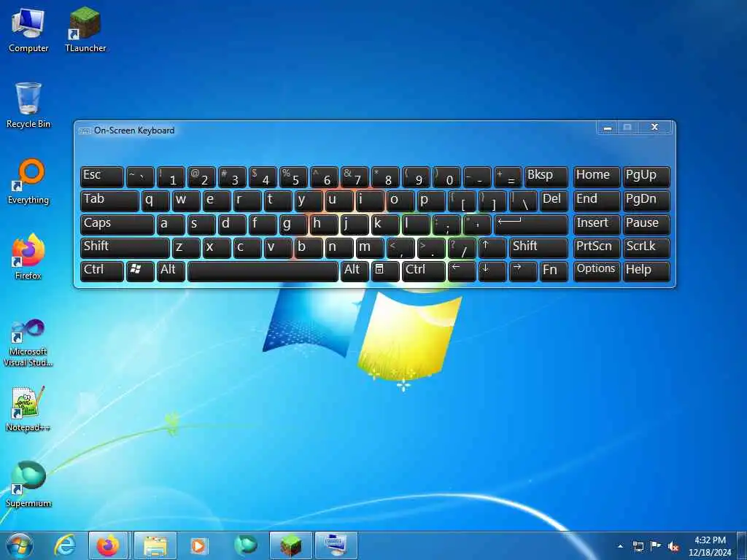Toggle the left Ctrl key
Screen dimensions: 747x560
pyautogui.click(x=102, y=271)
